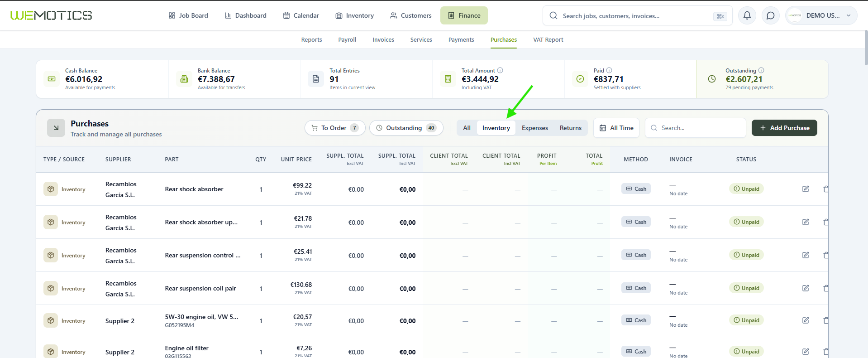This screenshot has width=868, height=358.
Task: Click Unpaid status of Rear shock absorber row
Action: (x=746, y=189)
